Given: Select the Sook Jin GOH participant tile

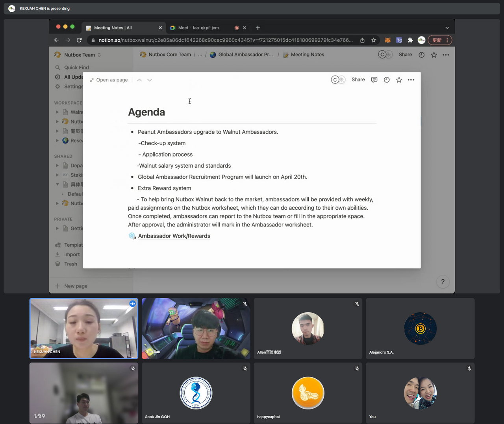Looking at the screenshot, I should (x=196, y=393).
